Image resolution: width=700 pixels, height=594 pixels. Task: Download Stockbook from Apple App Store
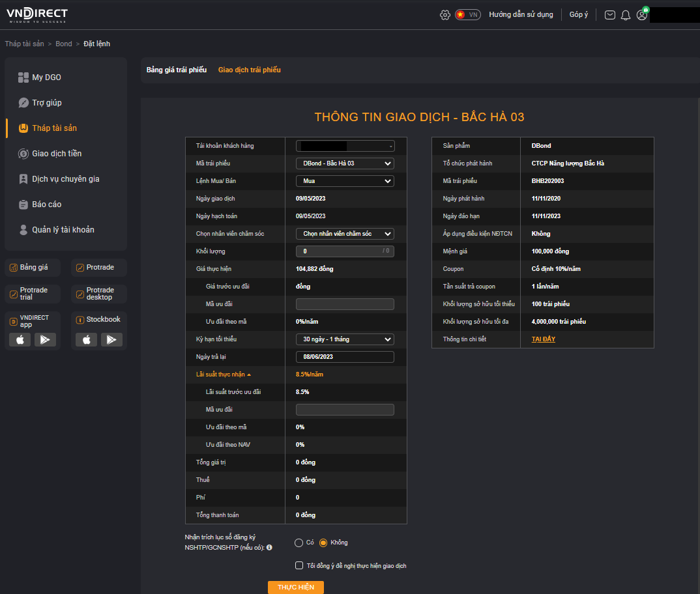tap(87, 340)
